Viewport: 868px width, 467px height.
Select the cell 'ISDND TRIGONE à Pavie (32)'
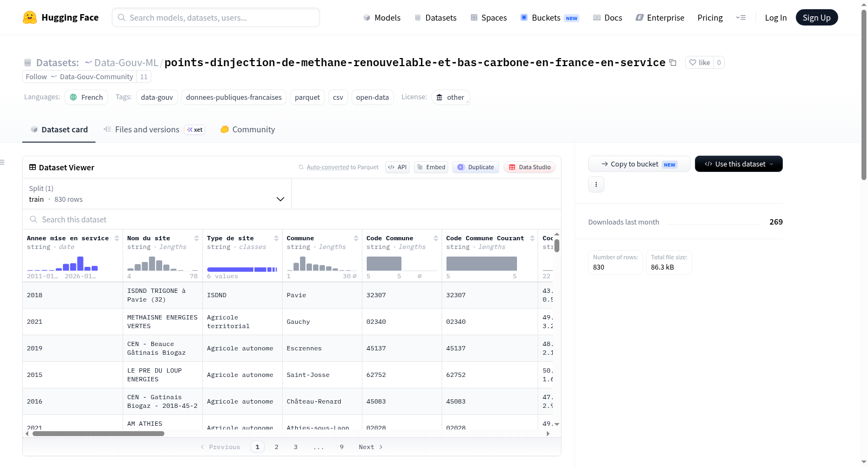(x=162, y=295)
